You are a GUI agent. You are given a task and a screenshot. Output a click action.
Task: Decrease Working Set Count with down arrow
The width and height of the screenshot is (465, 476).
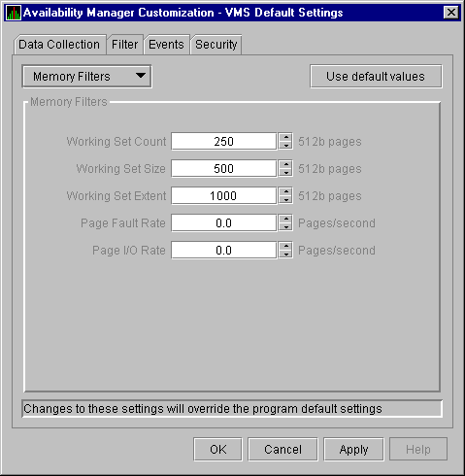click(x=285, y=146)
